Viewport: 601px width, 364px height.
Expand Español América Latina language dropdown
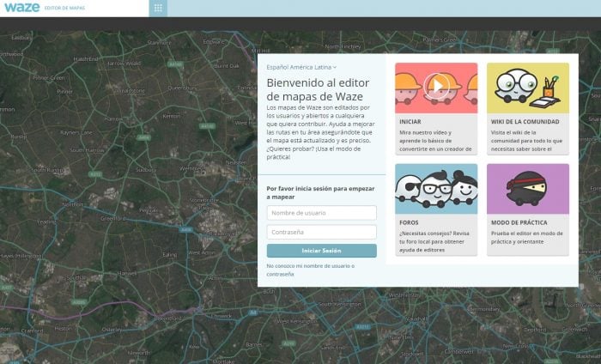301,66
